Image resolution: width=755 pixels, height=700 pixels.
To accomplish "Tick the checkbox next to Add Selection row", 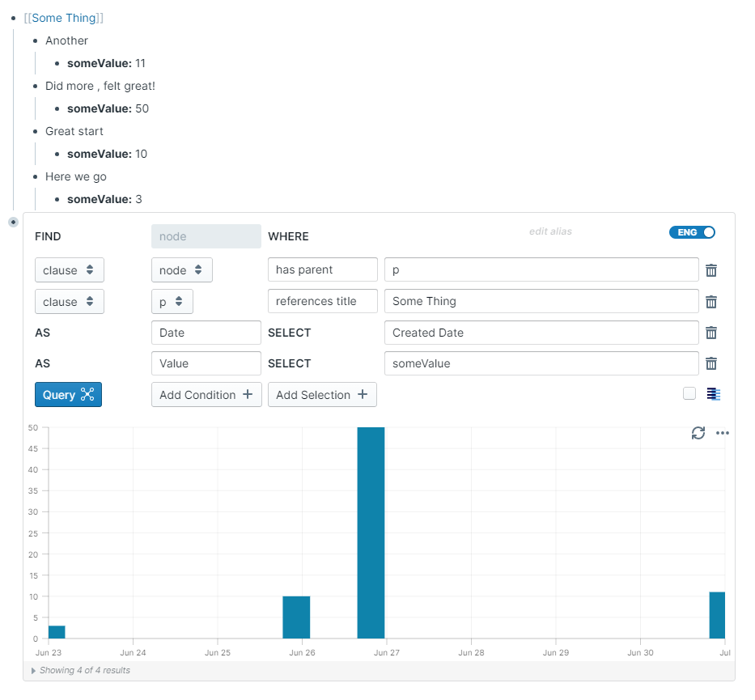I will pos(689,394).
